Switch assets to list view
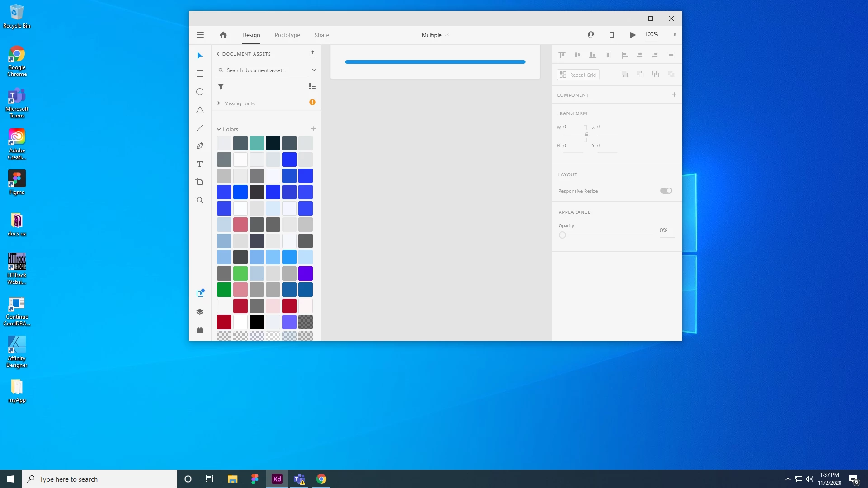This screenshot has height=488, width=868. [312, 86]
